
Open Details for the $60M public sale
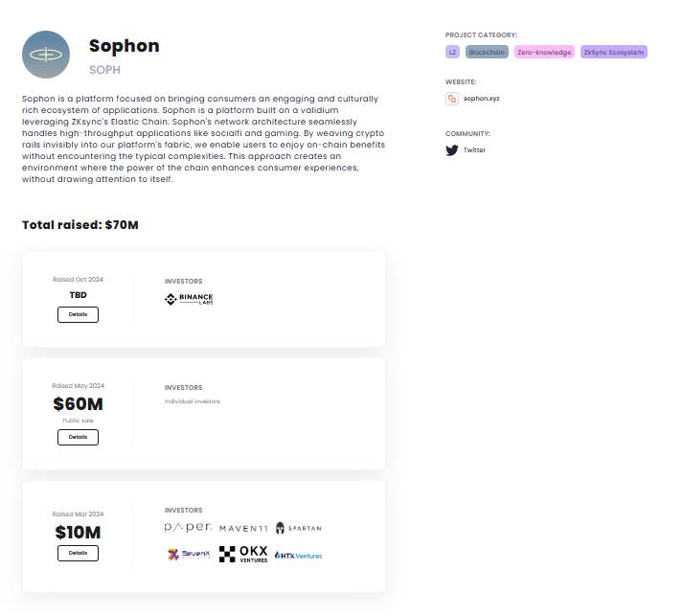tap(78, 437)
